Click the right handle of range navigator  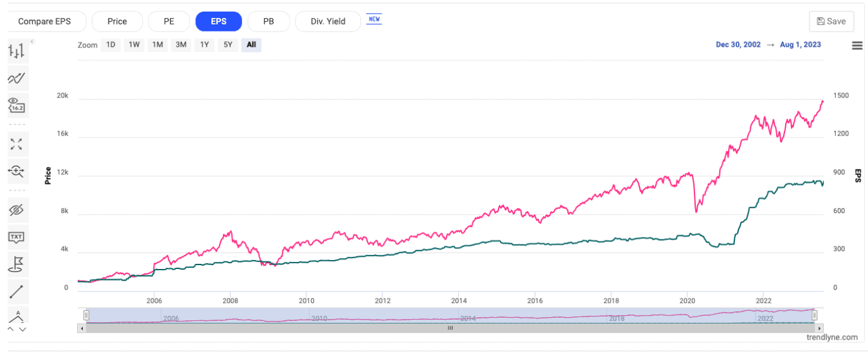tap(814, 315)
